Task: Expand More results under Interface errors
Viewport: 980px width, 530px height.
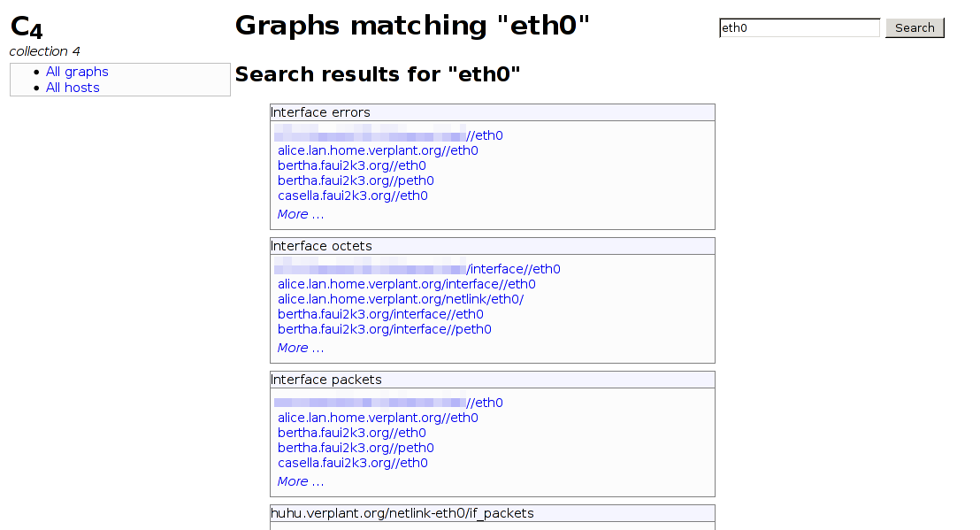Action: [x=301, y=214]
